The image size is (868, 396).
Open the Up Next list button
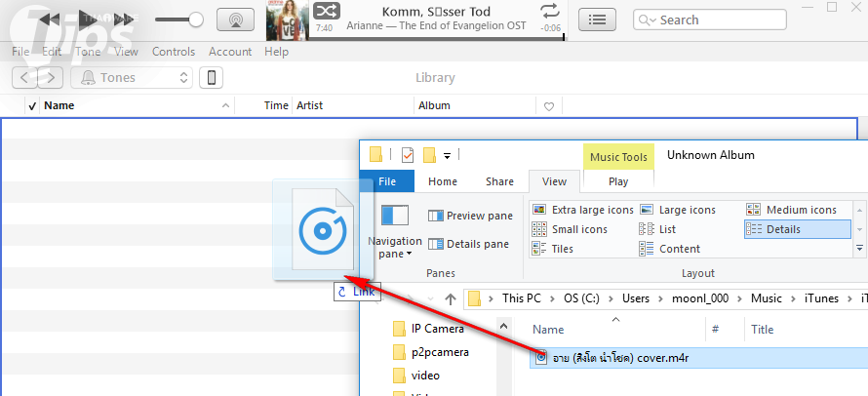597,20
